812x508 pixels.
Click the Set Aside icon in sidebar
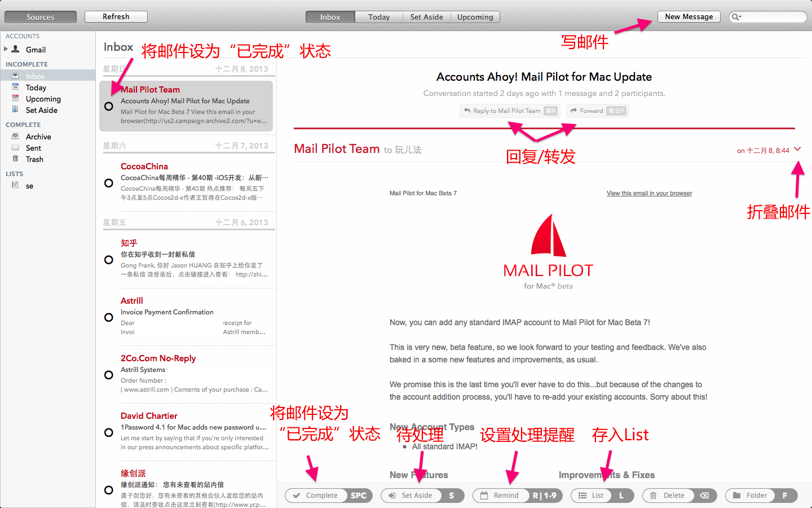pos(15,110)
